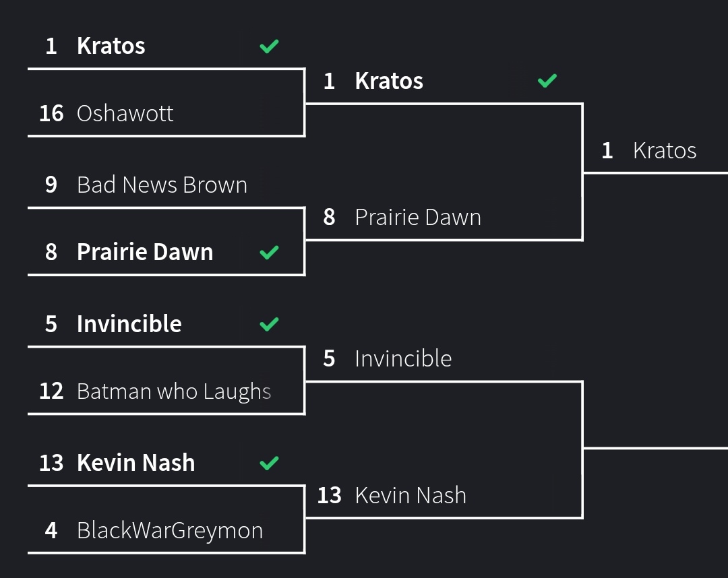Click bold Kevin Nash in the first round
The image size is (728, 578).
point(136,463)
